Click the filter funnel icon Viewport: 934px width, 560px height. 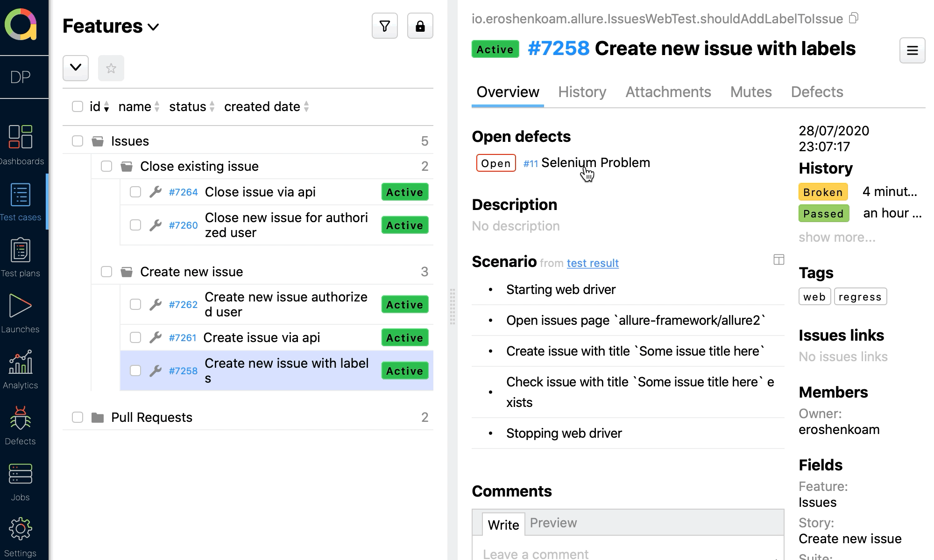pos(384,26)
